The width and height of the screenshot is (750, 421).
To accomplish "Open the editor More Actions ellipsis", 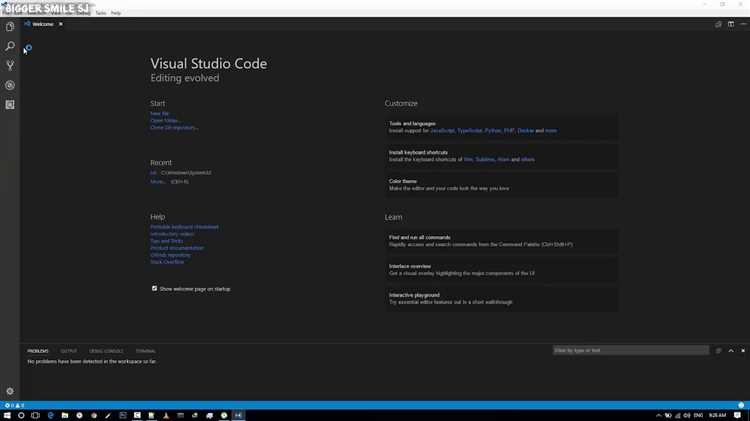I will click(743, 24).
